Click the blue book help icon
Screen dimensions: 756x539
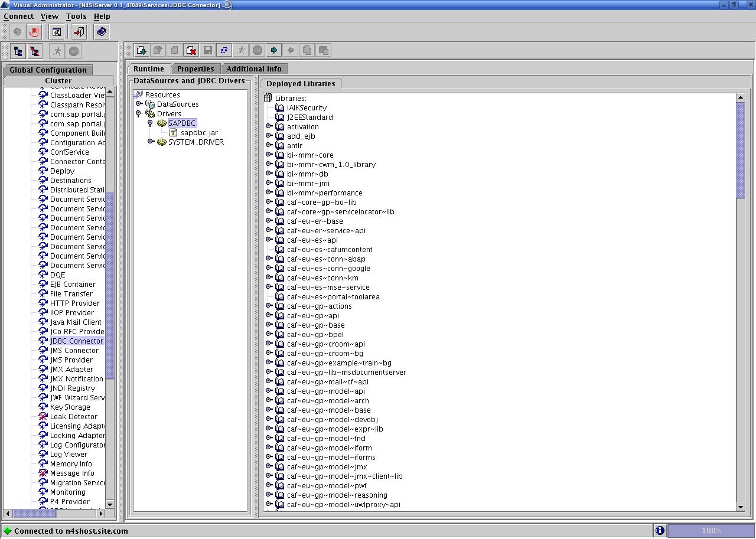102,32
